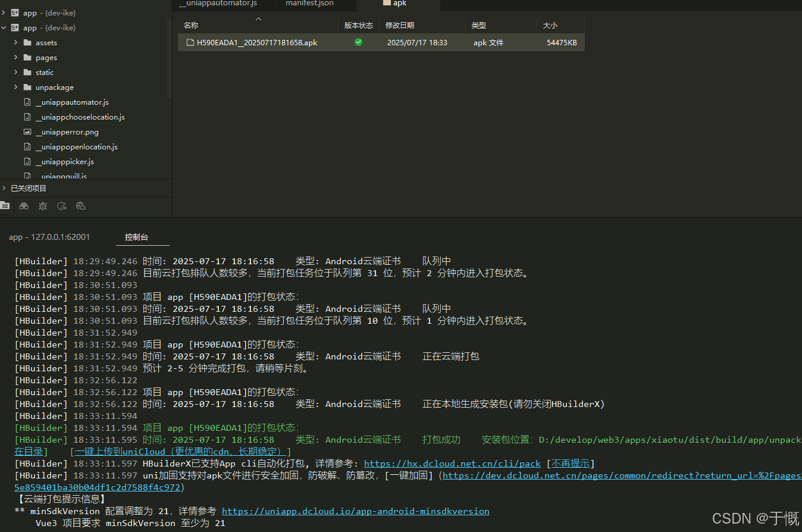802x532 pixels.
Task: Click the __uniapperror.png image file icon
Action: click(x=27, y=132)
